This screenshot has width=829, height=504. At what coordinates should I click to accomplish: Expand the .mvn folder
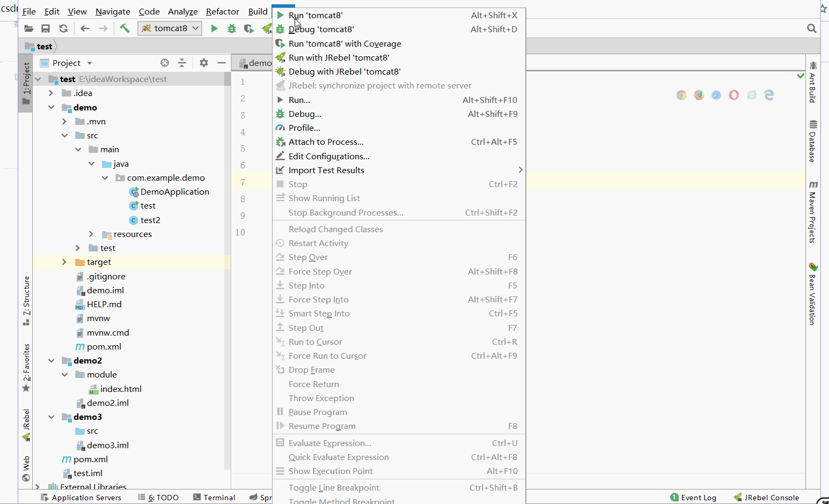64,122
